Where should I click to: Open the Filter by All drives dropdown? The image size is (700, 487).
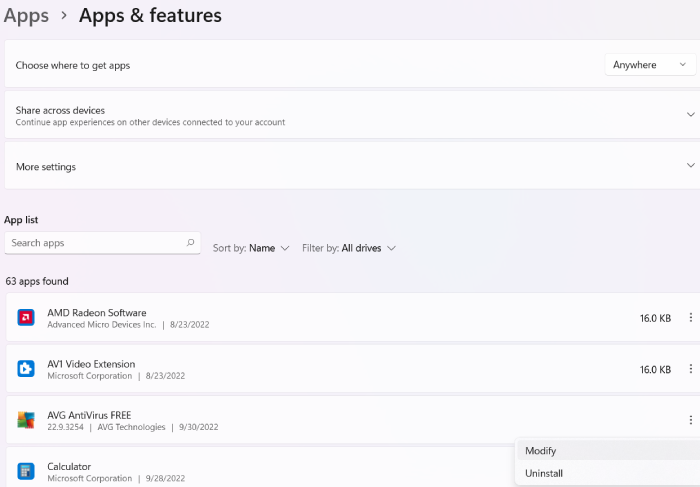tap(349, 248)
